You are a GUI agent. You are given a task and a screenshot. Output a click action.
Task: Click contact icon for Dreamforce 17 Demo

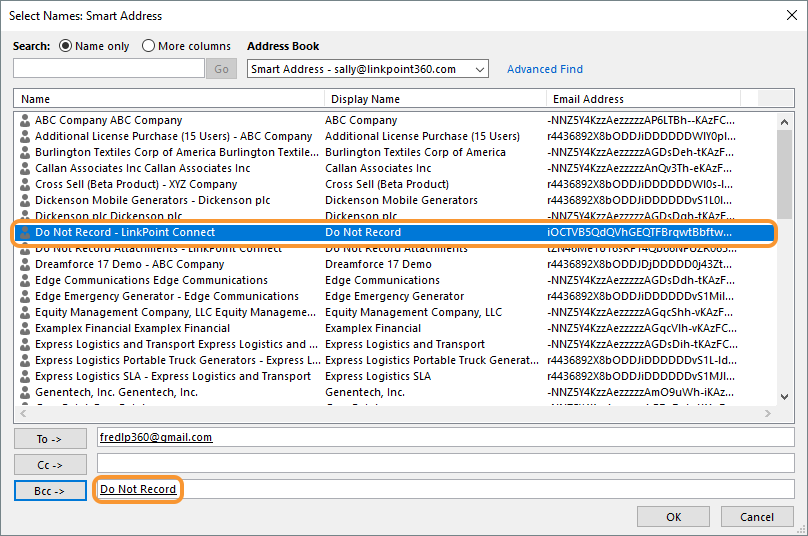click(x=25, y=264)
